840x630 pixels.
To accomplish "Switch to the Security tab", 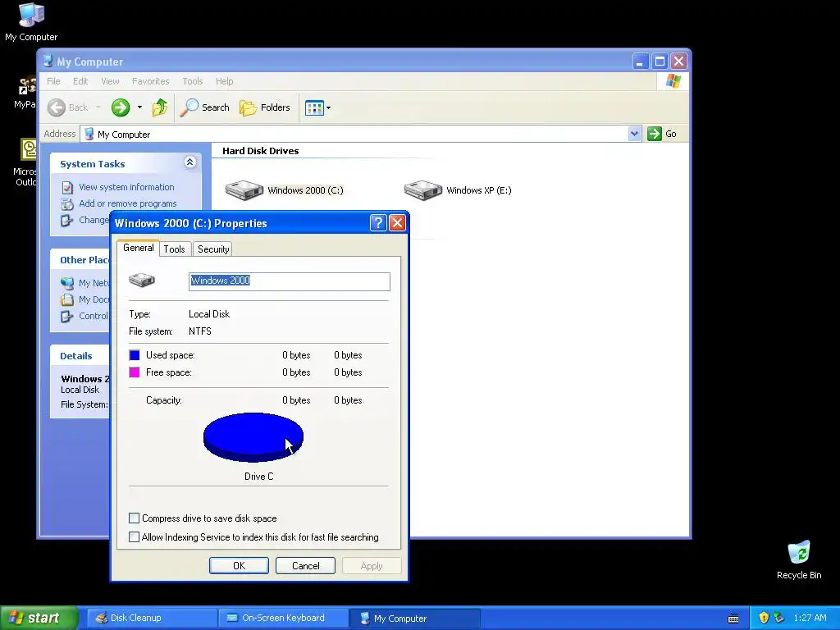I will point(213,249).
